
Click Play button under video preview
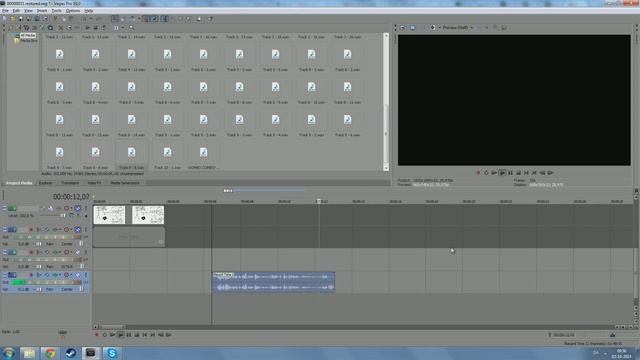(502, 173)
